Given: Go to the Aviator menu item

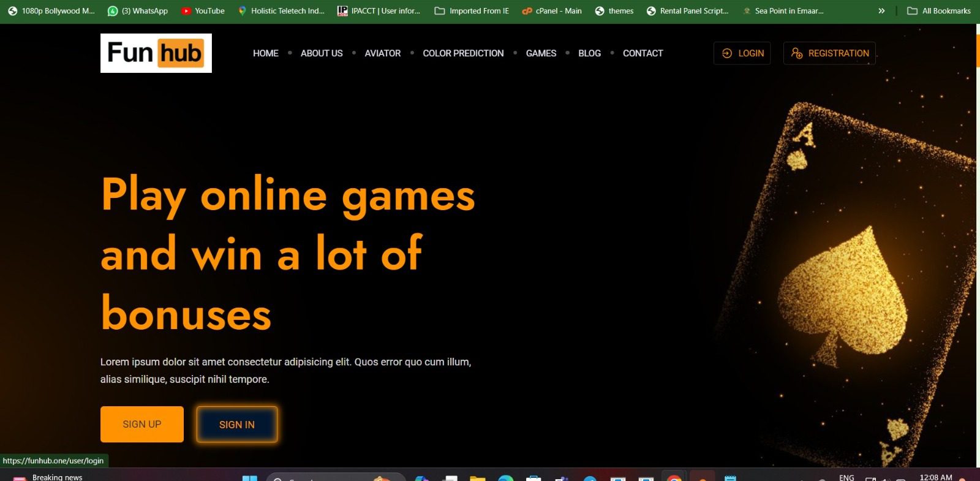Looking at the screenshot, I should [x=383, y=53].
